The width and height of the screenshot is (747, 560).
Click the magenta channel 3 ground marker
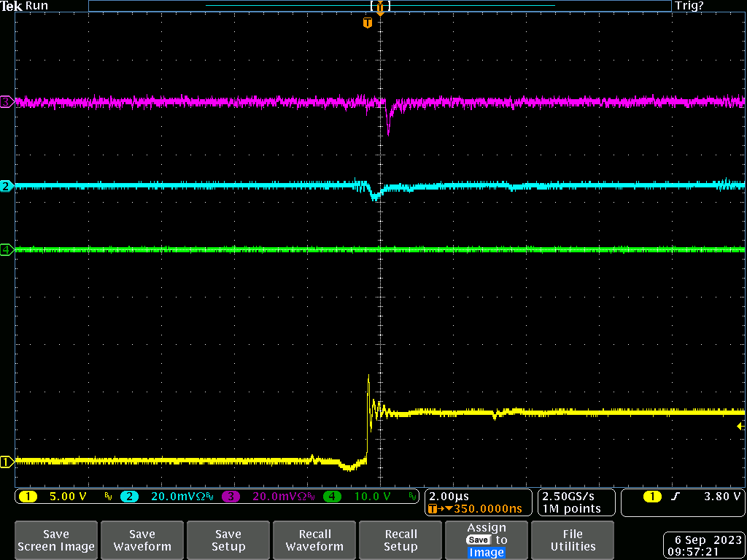coord(6,102)
